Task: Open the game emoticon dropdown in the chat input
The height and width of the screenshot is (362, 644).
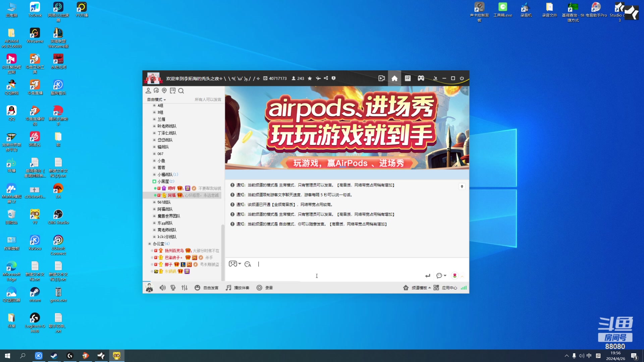Action: tap(235, 264)
